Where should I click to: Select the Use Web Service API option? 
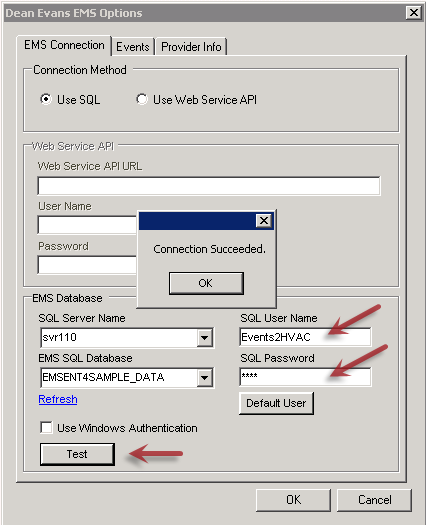[x=142, y=99]
